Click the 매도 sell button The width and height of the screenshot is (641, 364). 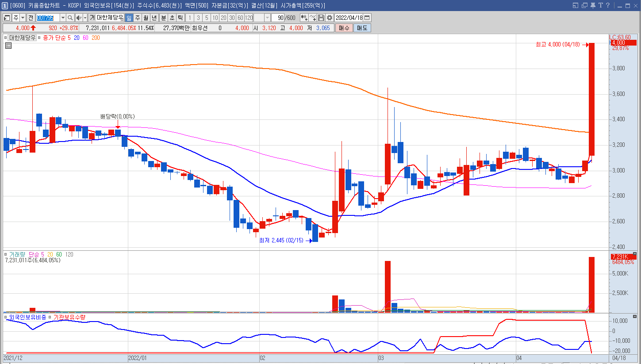click(362, 28)
